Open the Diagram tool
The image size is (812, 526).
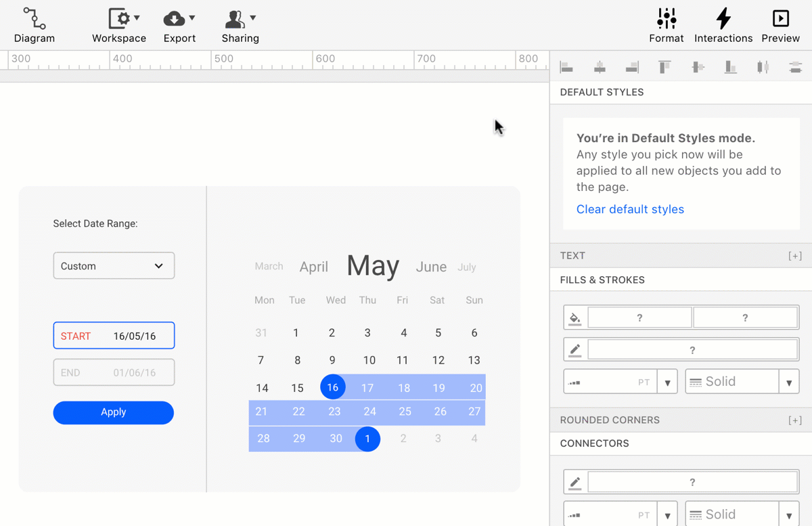click(34, 26)
